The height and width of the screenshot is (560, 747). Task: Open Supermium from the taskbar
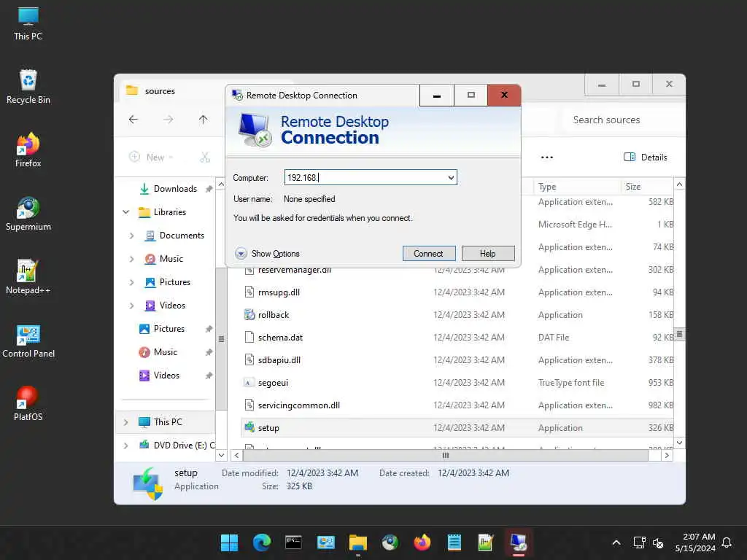click(390, 542)
